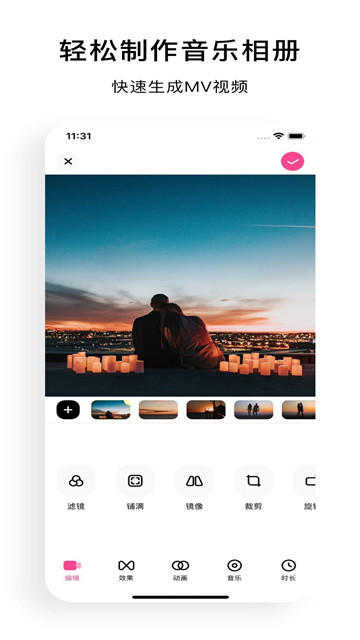The width and height of the screenshot is (360, 640).
Task: Tap the Wi-Fi status bar icon
Action: click(278, 136)
